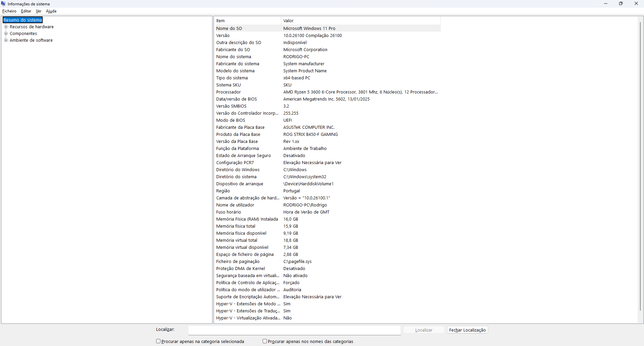Click the UEFI value
The height and width of the screenshot is (346, 644).
[x=287, y=120]
